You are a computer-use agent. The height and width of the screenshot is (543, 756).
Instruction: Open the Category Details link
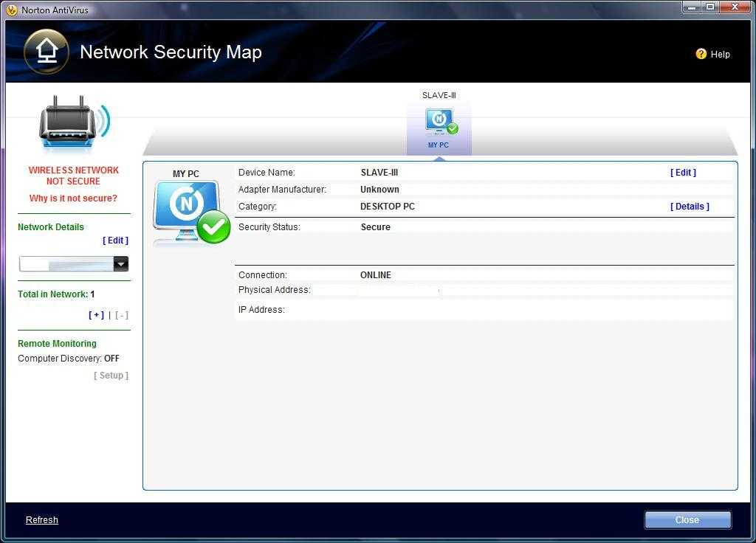pos(690,207)
